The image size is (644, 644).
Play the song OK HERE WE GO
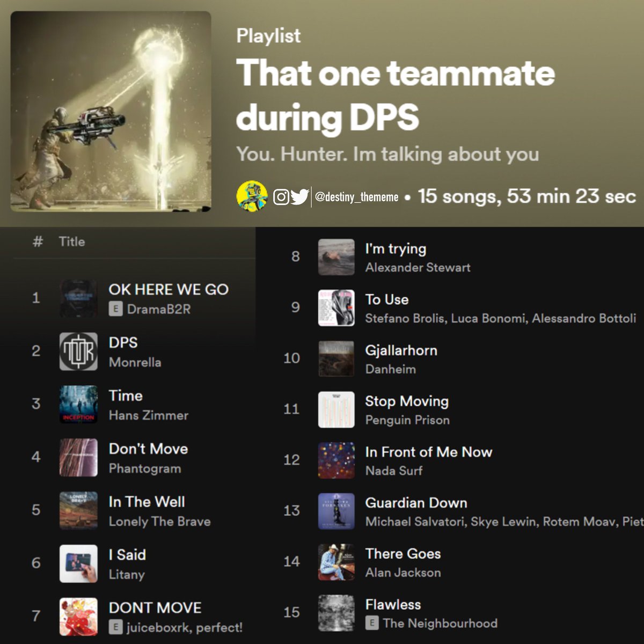pos(169,289)
